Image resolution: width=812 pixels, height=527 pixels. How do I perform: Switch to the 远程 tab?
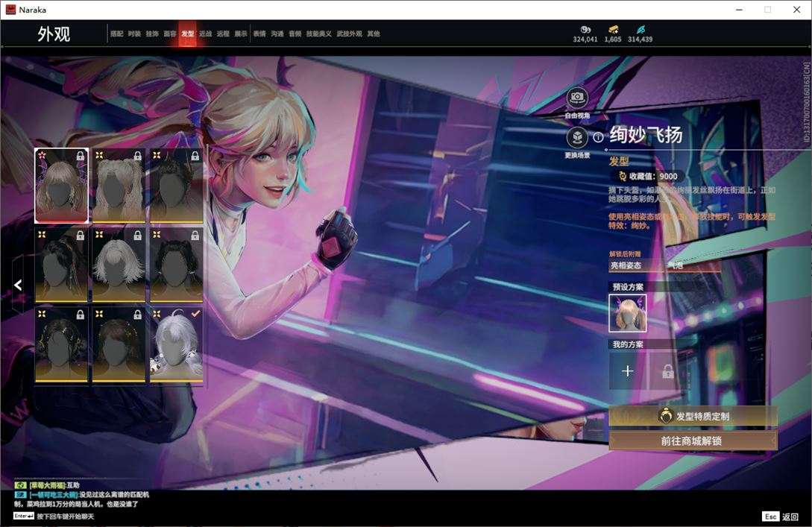click(x=223, y=34)
